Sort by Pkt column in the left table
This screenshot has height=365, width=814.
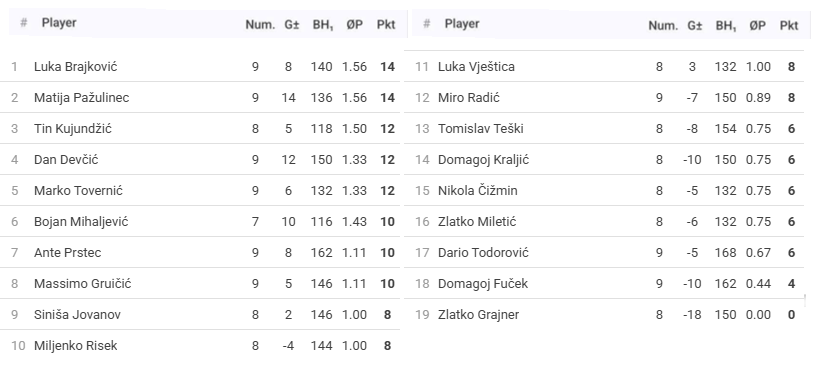[x=386, y=24]
